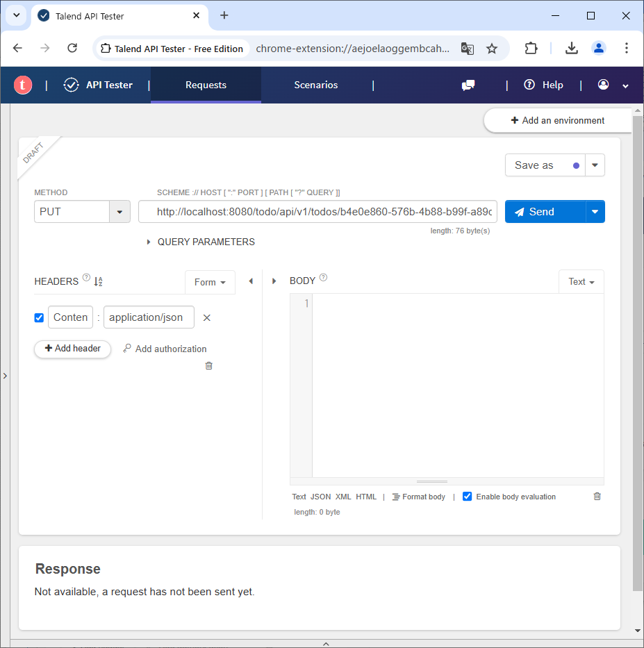The width and height of the screenshot is (644, 648).
Task: Sort headers using the A-Z sort icon
Action: (x=98, y=281)
